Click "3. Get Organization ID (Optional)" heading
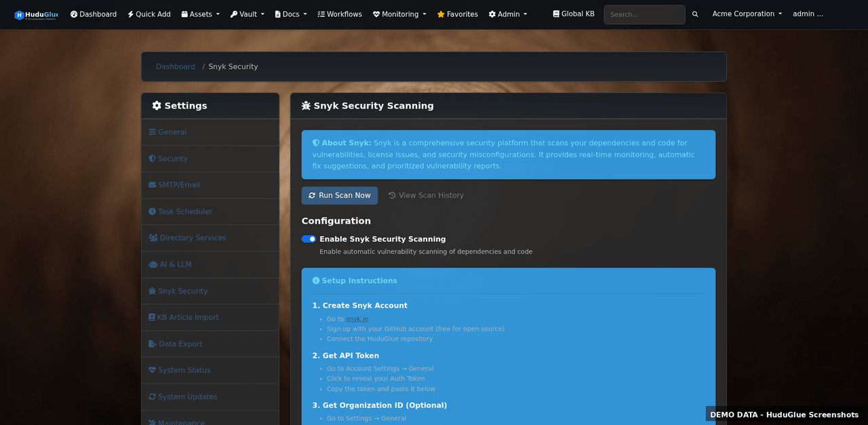This screenshot has width=868, height=425. pyautogui.click(x=380, y=405)
